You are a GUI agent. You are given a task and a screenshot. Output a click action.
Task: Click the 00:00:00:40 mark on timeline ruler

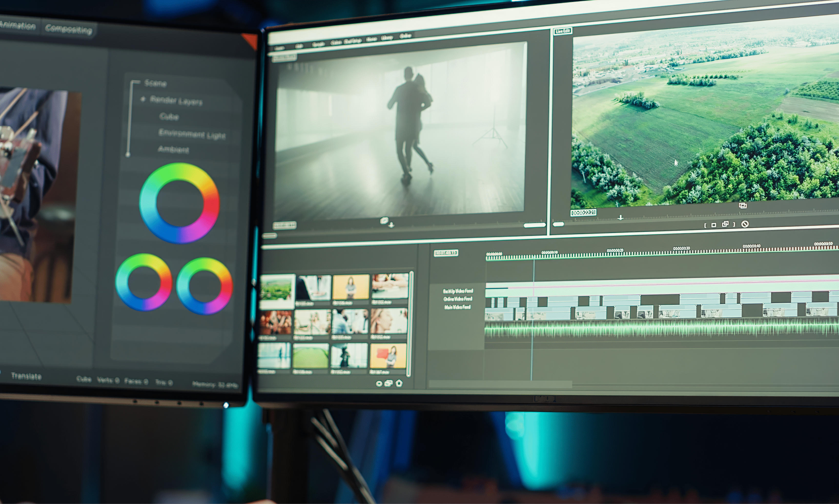click(751, 246)
